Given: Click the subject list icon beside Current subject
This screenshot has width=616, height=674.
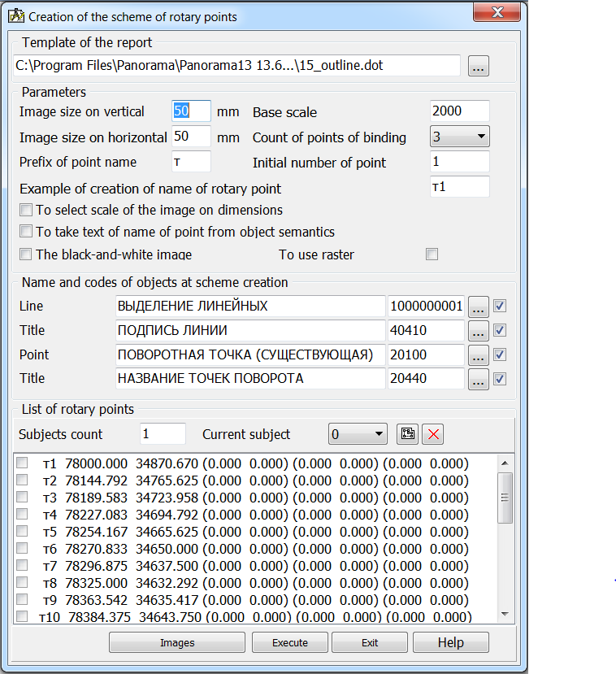Looking at the screenshot, I should [x=407, y=434].
